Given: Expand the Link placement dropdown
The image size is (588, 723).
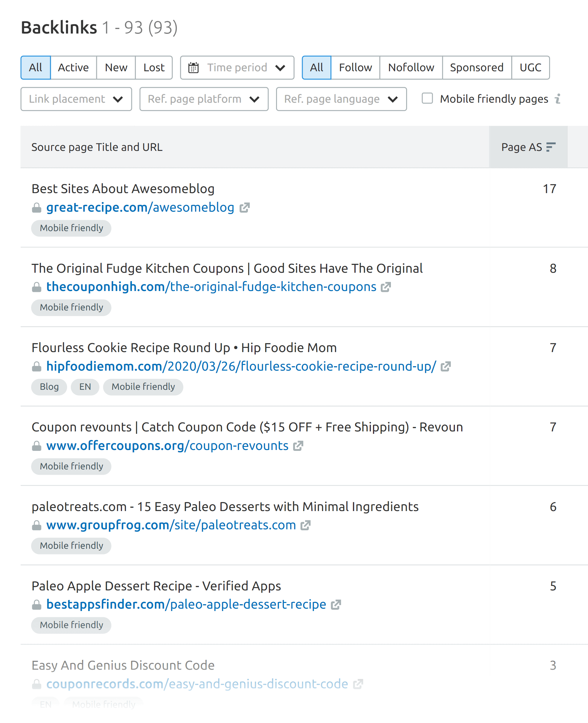Looking at the screenshot, I should click(76, 99).
